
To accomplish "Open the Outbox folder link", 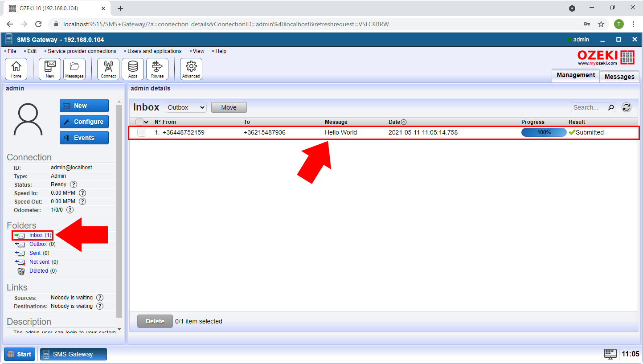I will (38, 244).
